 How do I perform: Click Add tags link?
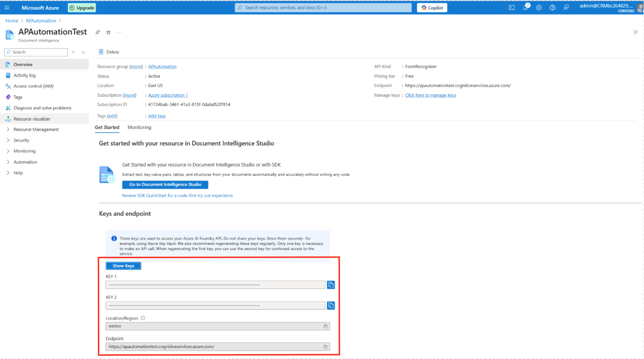coord(157,116)
